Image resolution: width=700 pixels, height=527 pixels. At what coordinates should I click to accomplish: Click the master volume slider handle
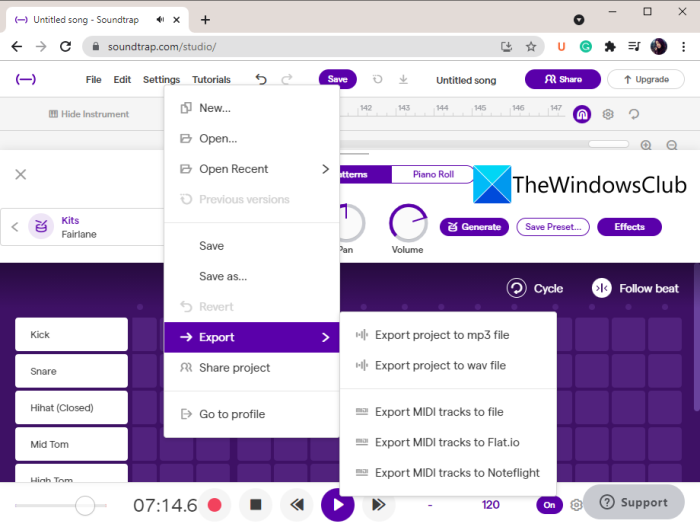85,506
